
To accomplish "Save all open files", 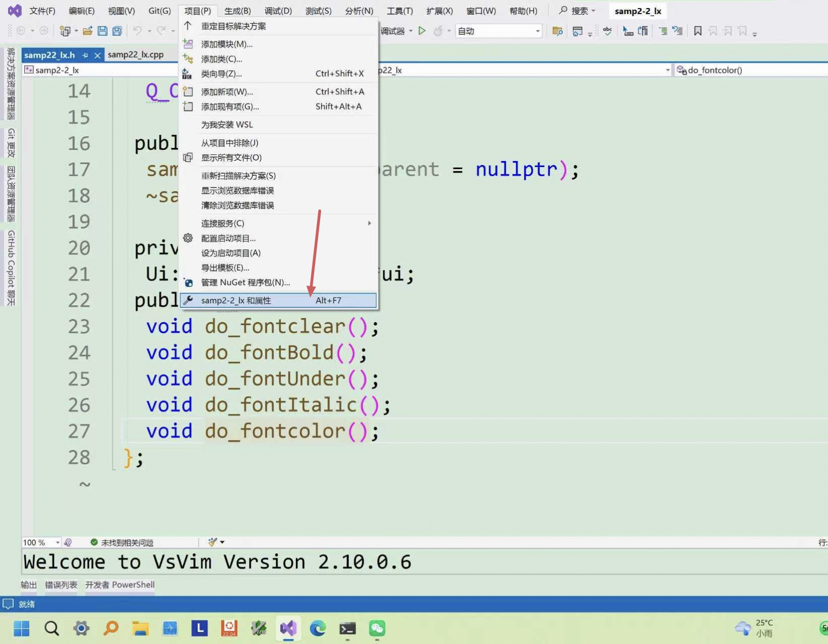I will [117, 31].
